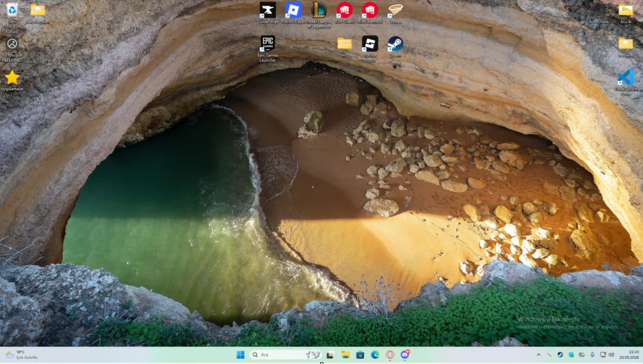Show hidden system tray icons

pyautogui.click(x=538, y=354)
